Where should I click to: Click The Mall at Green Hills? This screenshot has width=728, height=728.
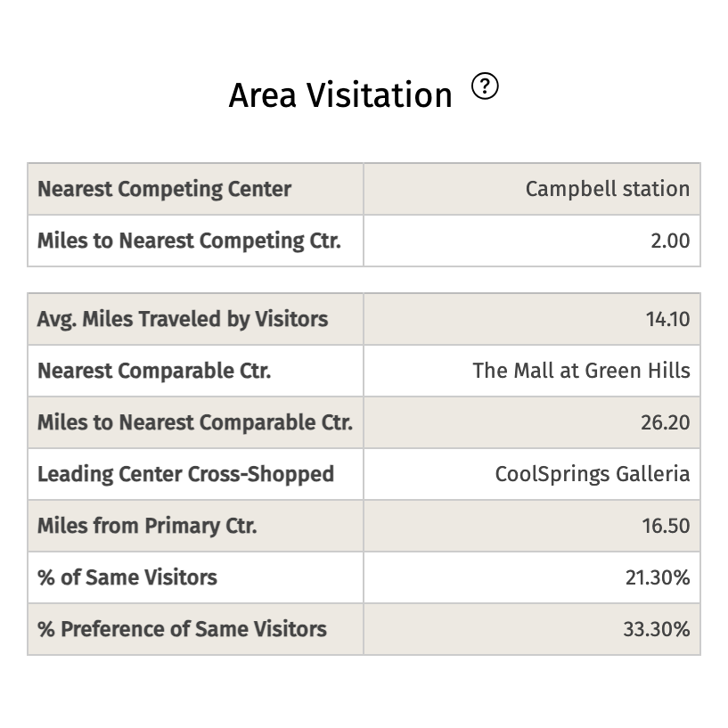tap(581, 371)
